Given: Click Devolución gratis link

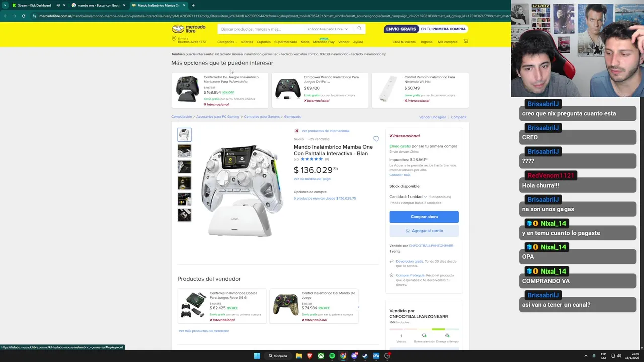Looking at the screenshot, I should 410,261.
